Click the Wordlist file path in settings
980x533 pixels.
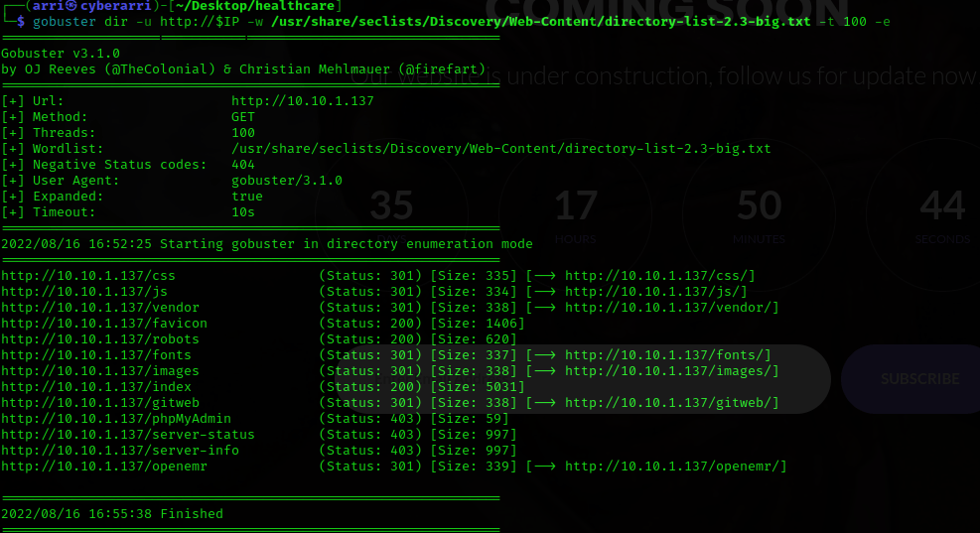[500, 149]
